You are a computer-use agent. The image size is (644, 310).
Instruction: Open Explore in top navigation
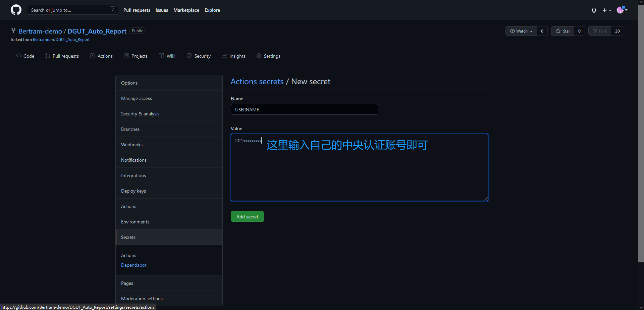click(212, 10)
